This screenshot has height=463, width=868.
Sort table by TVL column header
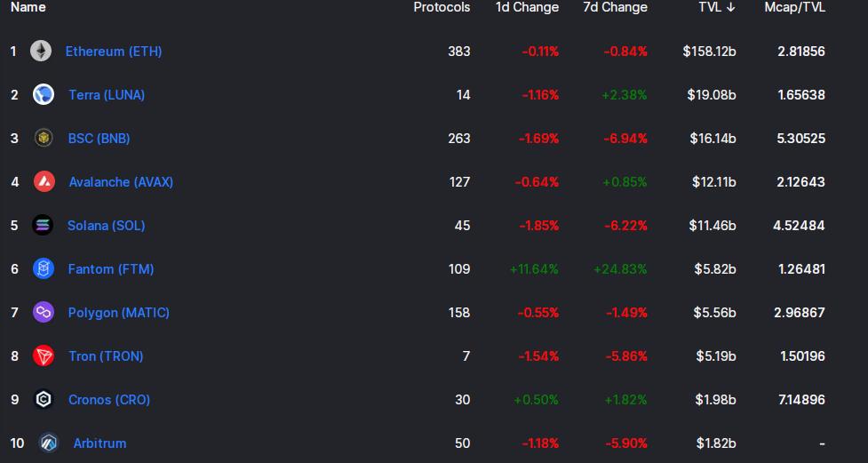(716, 7)
